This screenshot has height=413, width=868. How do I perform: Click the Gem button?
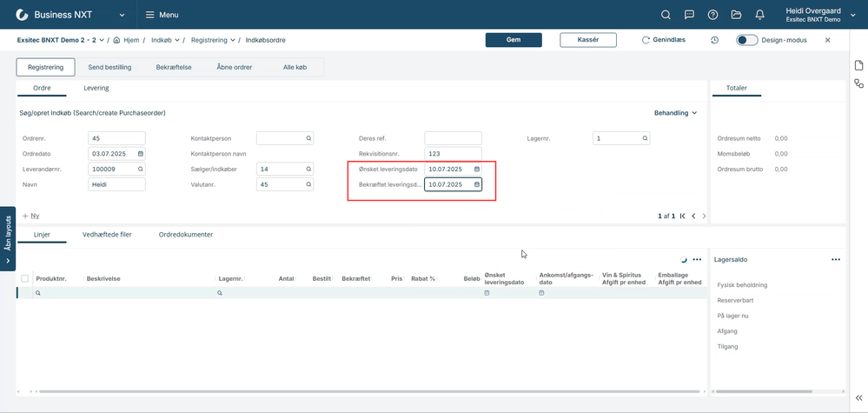pos(514,40)
